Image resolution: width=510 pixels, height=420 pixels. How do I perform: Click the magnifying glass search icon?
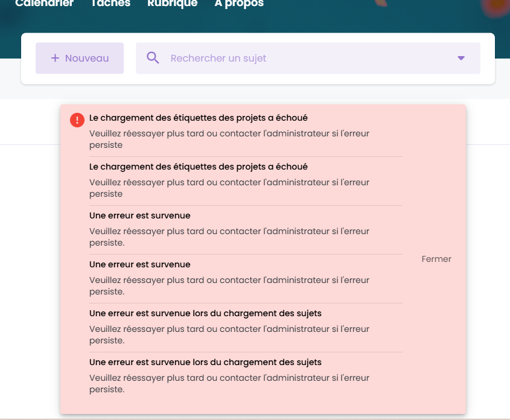(x=153, y=58)
